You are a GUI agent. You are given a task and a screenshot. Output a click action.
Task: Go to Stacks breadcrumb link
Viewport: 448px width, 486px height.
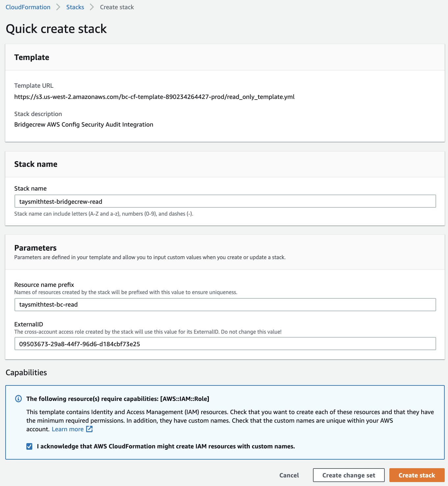point(75,7)
